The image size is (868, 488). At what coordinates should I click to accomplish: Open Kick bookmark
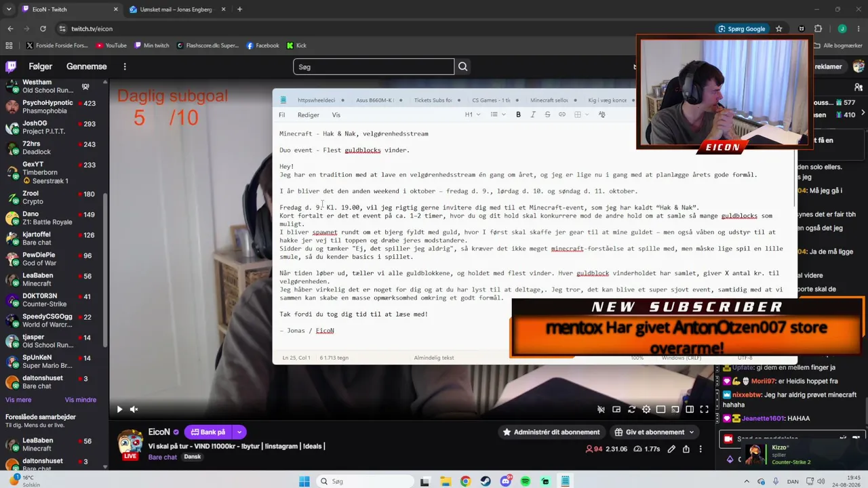click(x=296, y=45)
